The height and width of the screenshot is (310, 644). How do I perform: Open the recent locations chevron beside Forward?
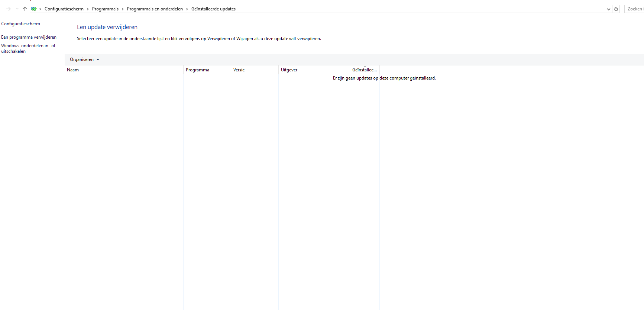click(x=17, y=9)
